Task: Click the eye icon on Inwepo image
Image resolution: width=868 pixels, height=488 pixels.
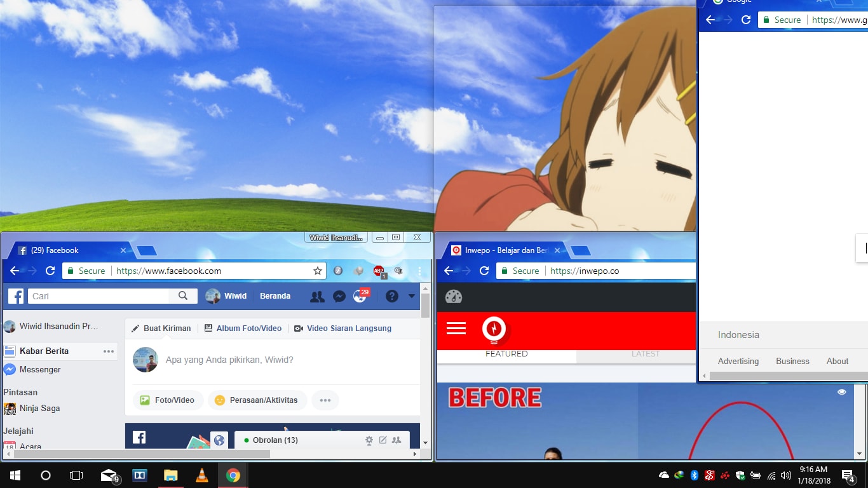Action: (x=842, y=392)
